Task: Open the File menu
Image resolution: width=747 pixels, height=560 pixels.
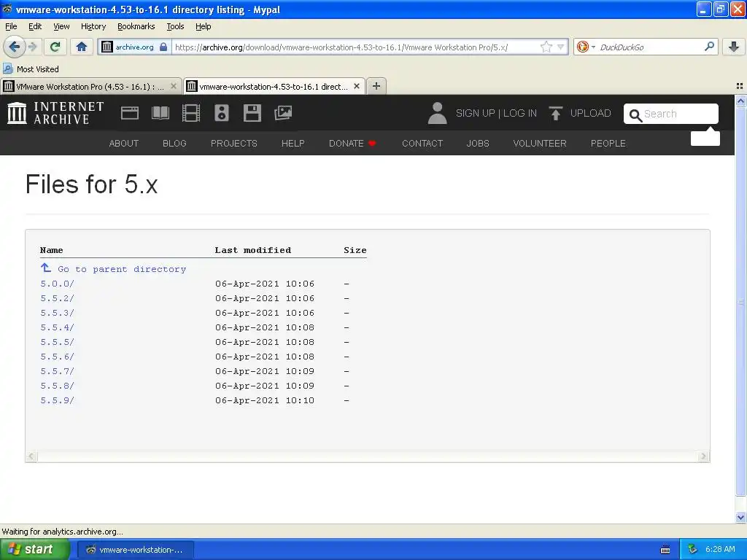Action: point(11,26)
